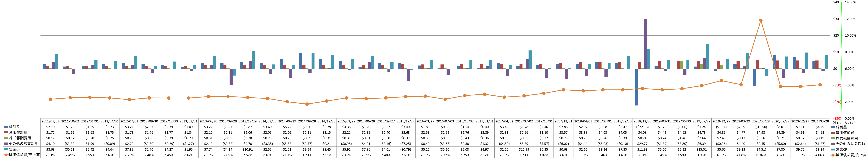Click the ($7.25) other operating cell for 2015/12/27
The height and width of the screenshot is (158, 868).
coord(405,144)
